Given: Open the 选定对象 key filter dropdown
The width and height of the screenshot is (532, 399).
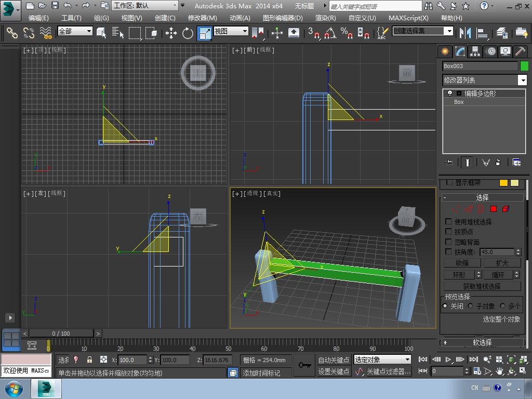Looking at the screenshot, I should click(382, 360).
